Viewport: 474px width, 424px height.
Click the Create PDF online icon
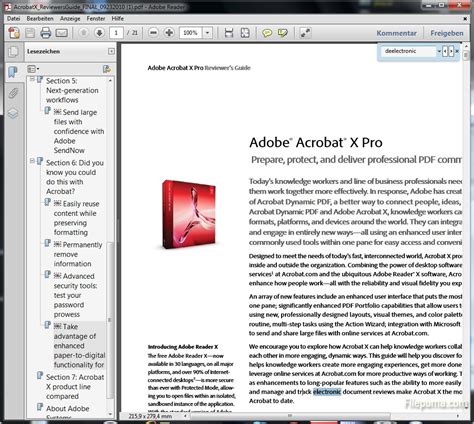coord(14,33)
